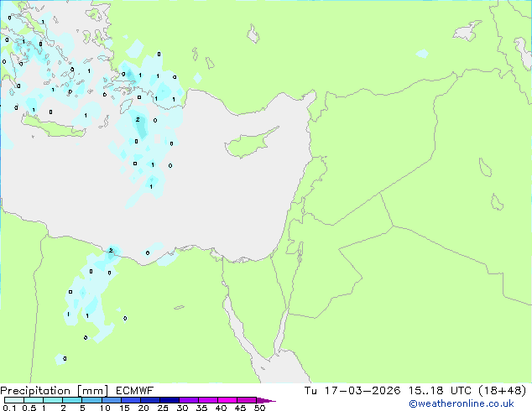Click the '25' legend scale label
This screenshot has width=532, height=411.
coord(163,408)
